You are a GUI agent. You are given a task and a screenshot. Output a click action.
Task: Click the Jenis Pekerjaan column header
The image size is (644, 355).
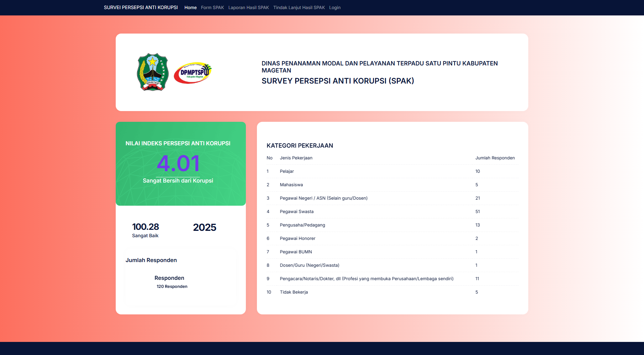point(296,158)
